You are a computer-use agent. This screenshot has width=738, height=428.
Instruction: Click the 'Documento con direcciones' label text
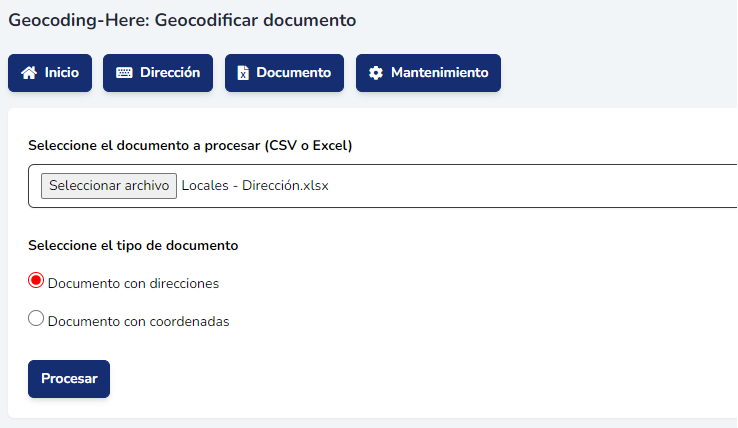pos(133,283)
